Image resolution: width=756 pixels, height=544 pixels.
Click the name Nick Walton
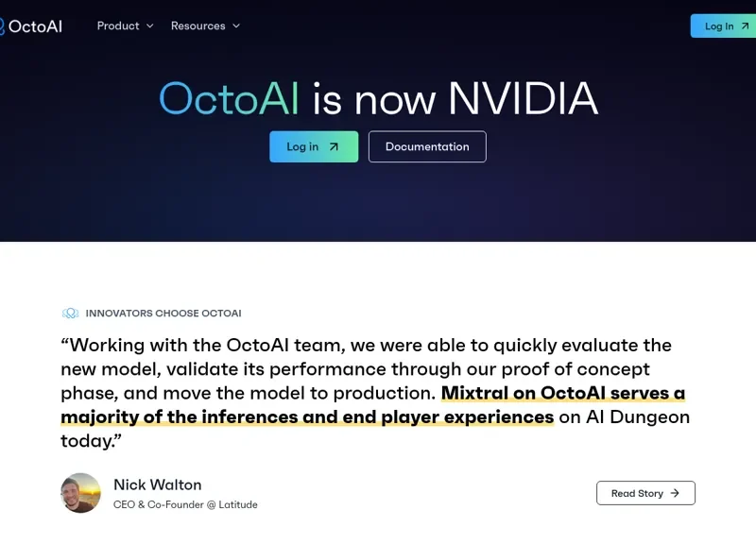(x=157, y=484)
